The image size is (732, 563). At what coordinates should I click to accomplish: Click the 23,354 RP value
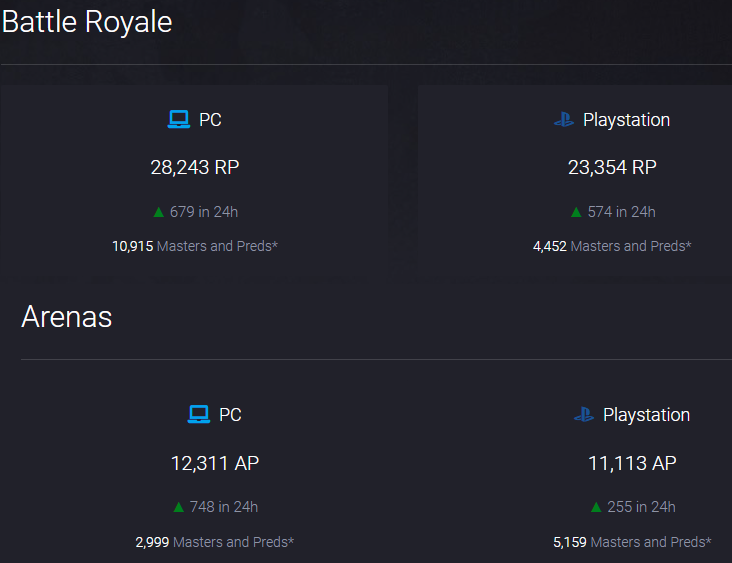612,167
